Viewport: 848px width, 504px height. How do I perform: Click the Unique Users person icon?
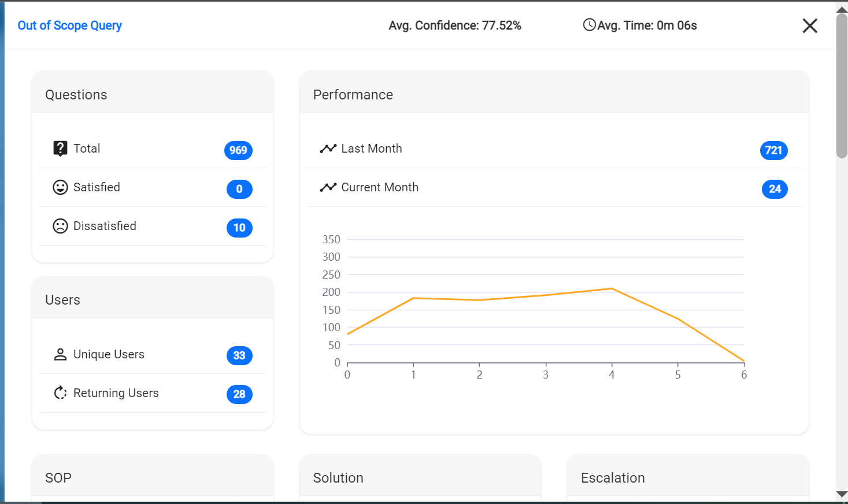[60, 354]
